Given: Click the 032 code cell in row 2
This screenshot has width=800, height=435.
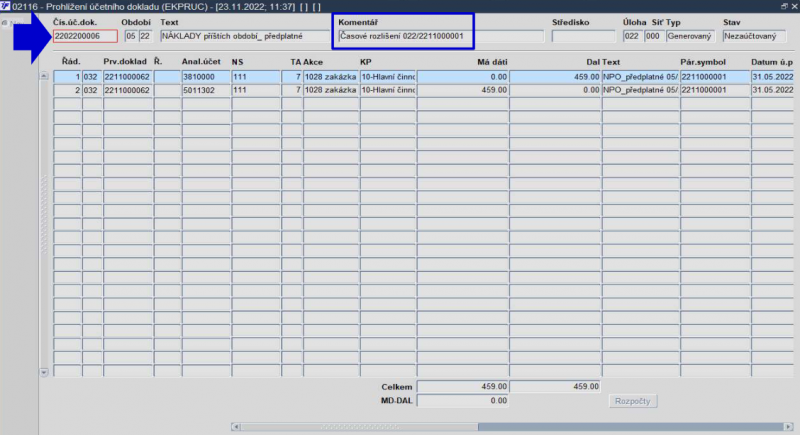Looking at the screenshot, I should point(92,90).
